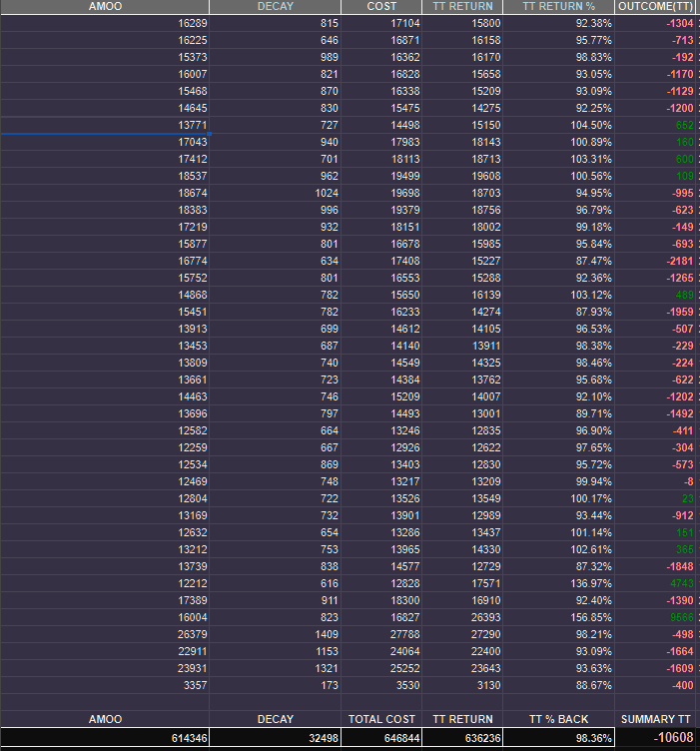Click the TT RETURN cell showing 26393

pos(462,617)
